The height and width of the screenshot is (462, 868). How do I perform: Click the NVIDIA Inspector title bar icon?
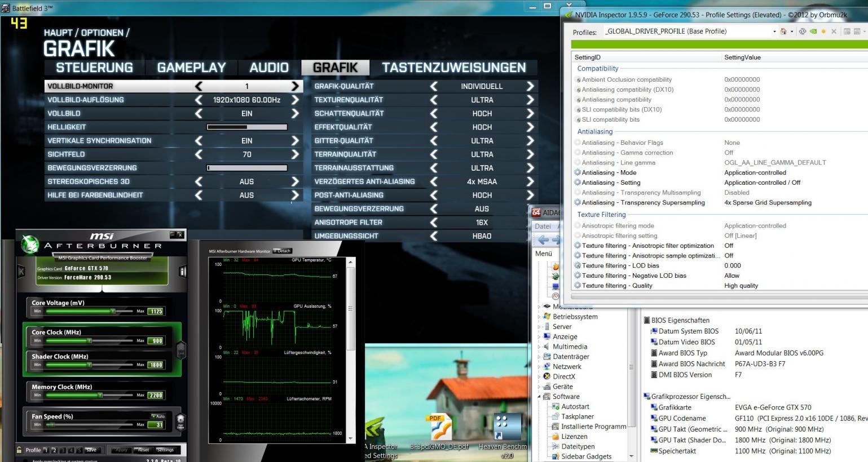pos(569,15)
